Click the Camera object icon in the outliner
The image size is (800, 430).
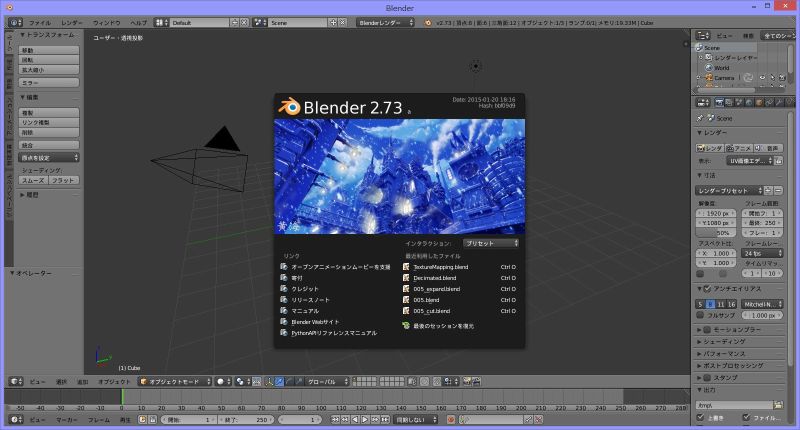coord(708,77)
